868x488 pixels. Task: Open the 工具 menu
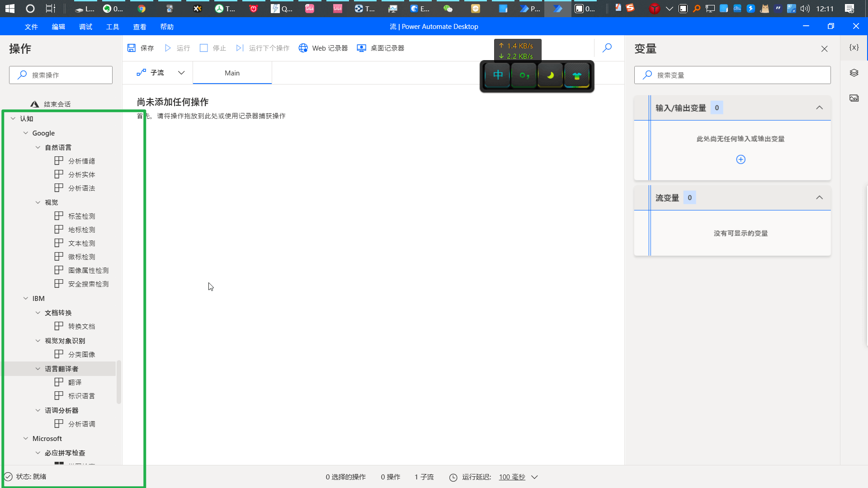point(113,27)
